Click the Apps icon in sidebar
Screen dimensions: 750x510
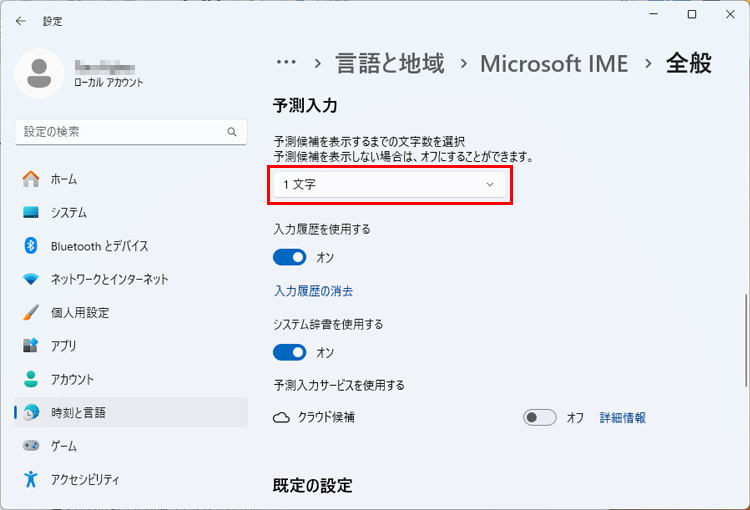click(31, 346)
